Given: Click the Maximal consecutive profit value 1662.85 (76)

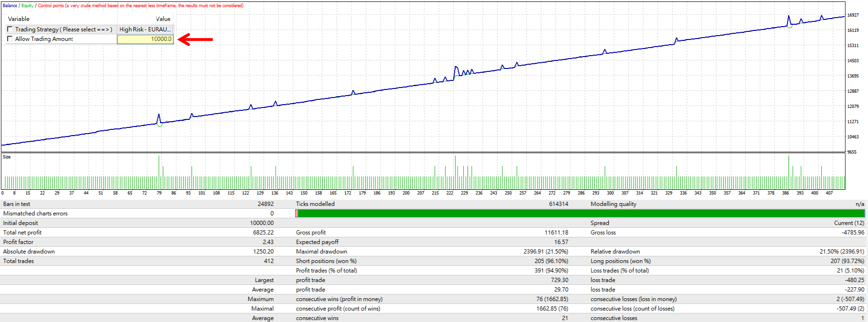Looking at the screenshot, I should coord(552,309).
